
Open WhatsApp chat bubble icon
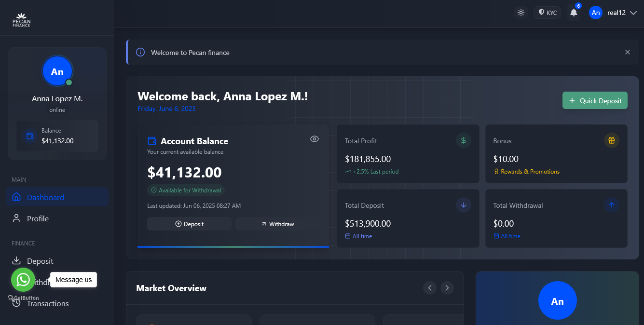tap(23, 280)
